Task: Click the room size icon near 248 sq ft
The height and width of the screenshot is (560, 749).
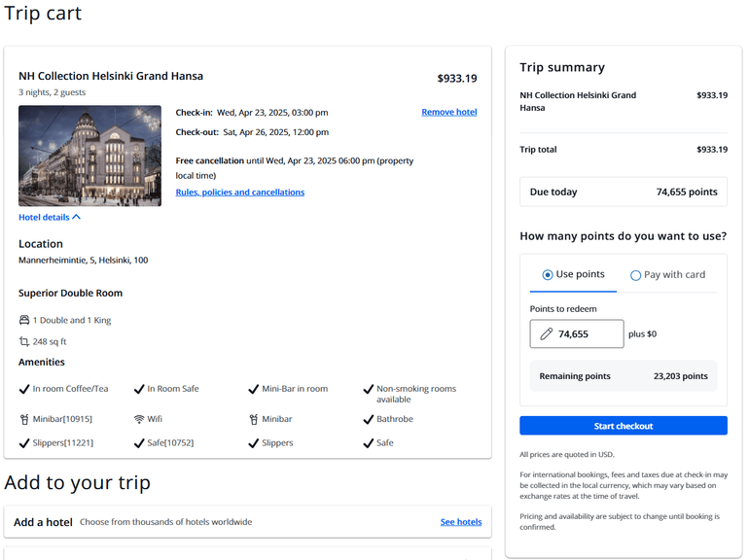Action: coord(24,341)
